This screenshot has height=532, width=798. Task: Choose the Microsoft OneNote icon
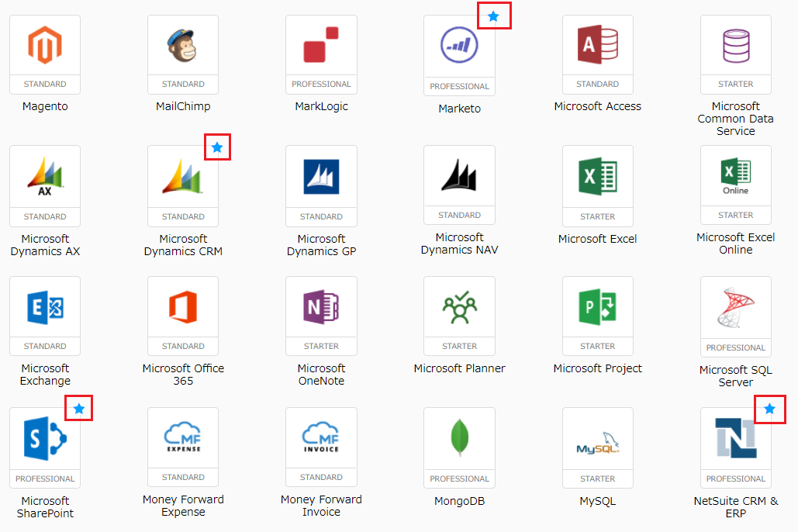pyautogui.click(x=321, y=307)
